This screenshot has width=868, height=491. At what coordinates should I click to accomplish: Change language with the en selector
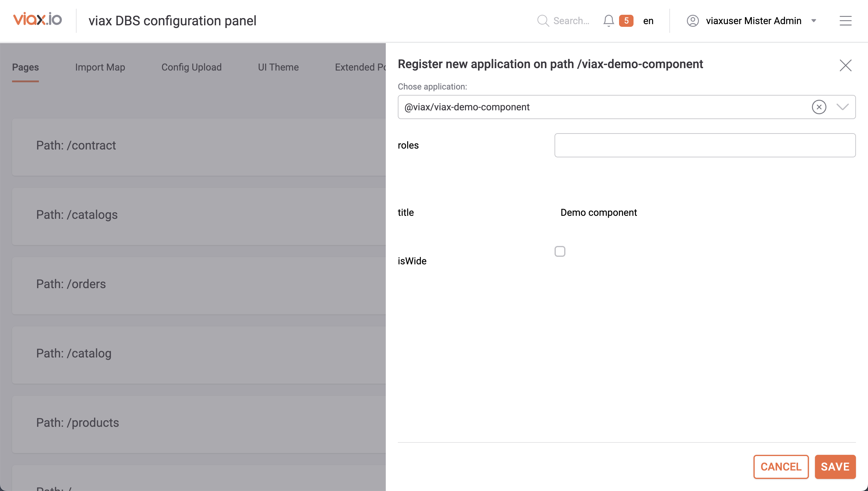point(648,21)
